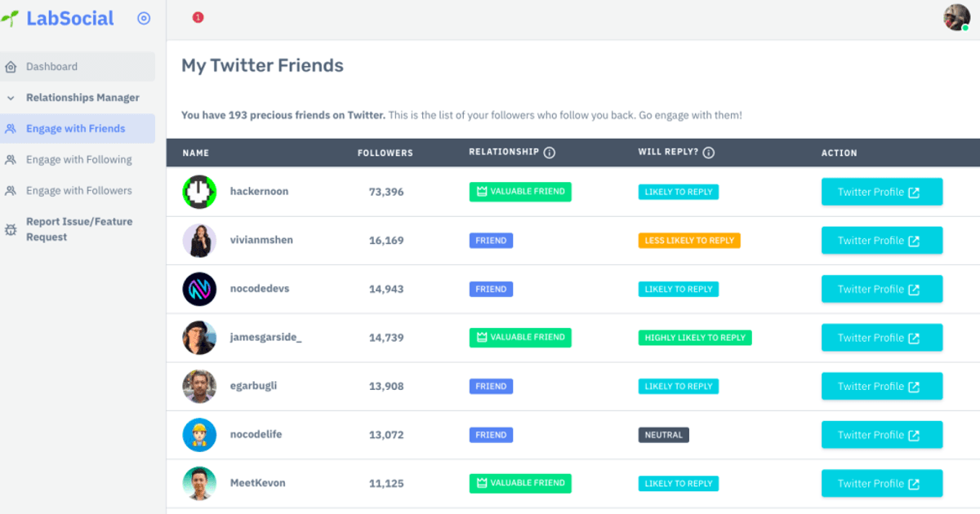
Task: Open hackernoon's Twitter Profile
Action: [x=881, y=192]
